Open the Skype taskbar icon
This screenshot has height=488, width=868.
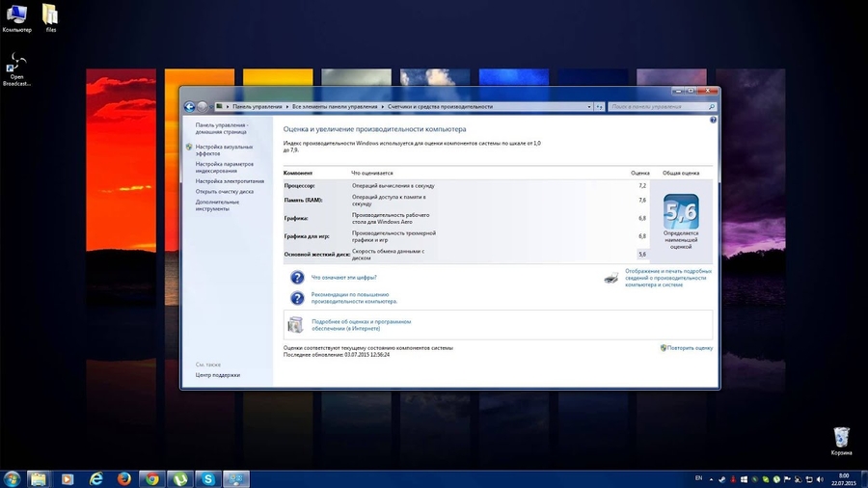pos(207,478)
